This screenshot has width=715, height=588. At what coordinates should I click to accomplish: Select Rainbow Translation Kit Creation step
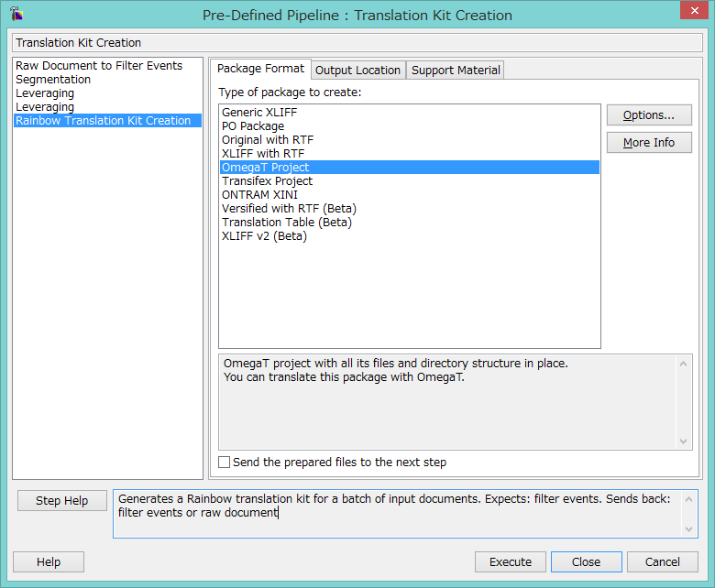pos(107,121)
